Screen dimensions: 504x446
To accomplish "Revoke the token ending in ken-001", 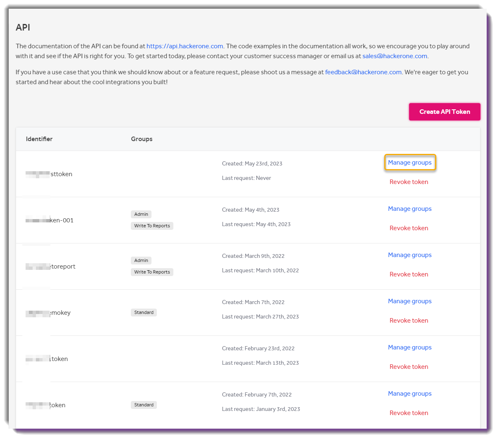I will point(409,228).
